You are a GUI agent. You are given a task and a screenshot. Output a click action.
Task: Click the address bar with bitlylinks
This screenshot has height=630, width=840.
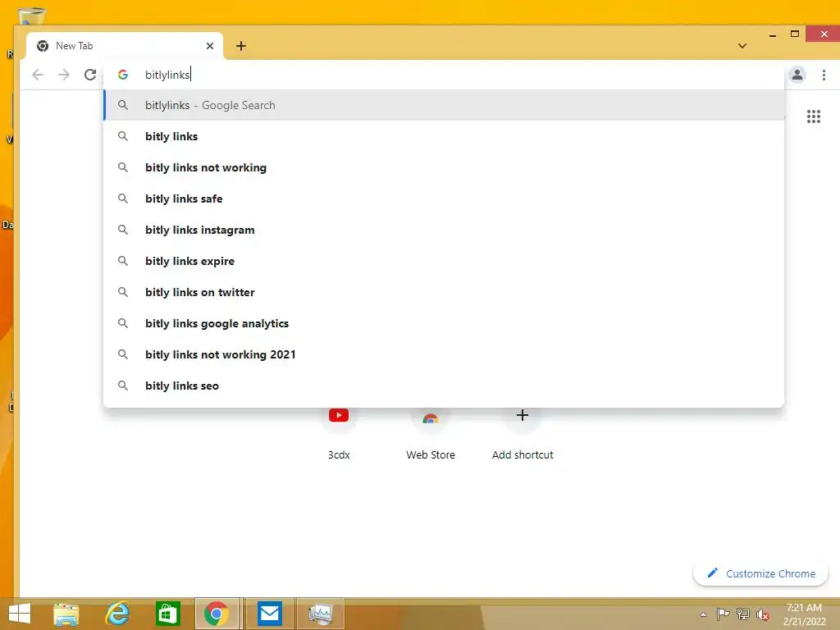point(445,75)
